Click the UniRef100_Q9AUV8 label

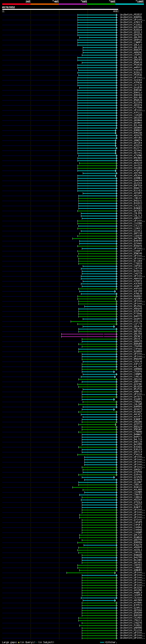pos(131,180)
